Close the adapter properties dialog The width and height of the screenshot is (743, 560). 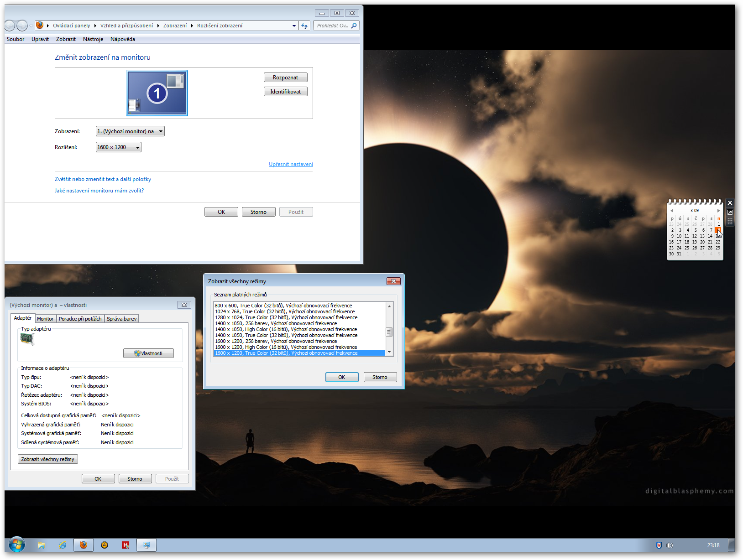(184, 305)
